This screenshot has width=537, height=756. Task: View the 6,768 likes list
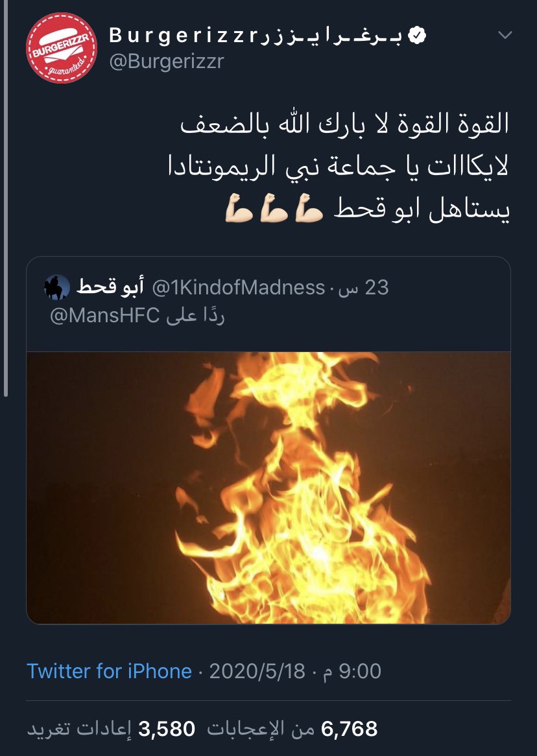(x=292, y=729)
